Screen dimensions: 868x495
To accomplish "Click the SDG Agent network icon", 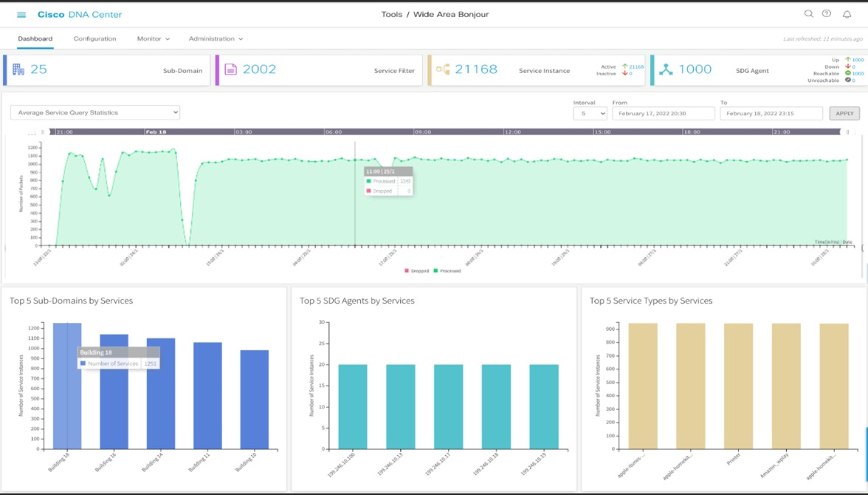I will (x=666, y=69).
